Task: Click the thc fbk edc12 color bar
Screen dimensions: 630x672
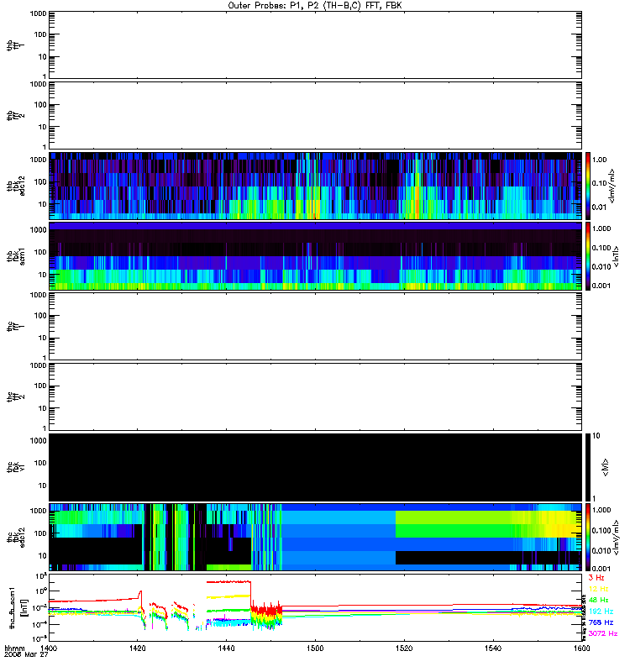Action: 588,538
